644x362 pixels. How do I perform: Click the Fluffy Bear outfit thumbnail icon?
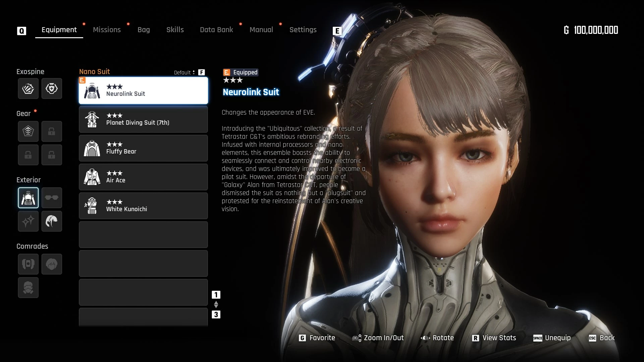92,148
